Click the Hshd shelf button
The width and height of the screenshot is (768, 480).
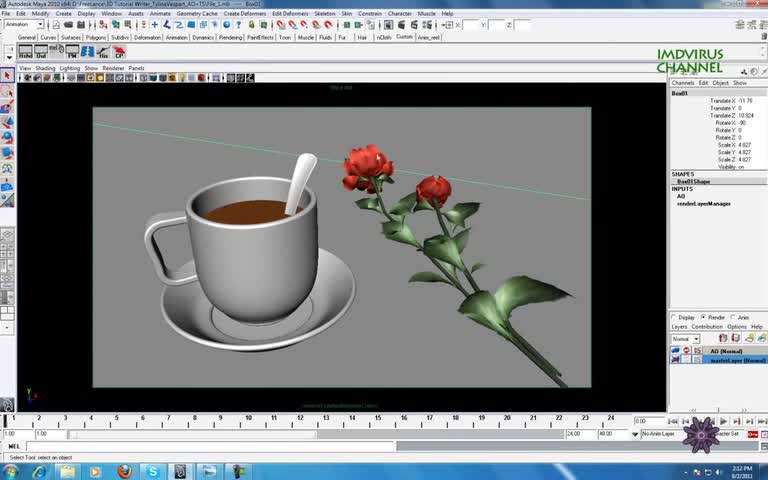click(x=26, y=50)
